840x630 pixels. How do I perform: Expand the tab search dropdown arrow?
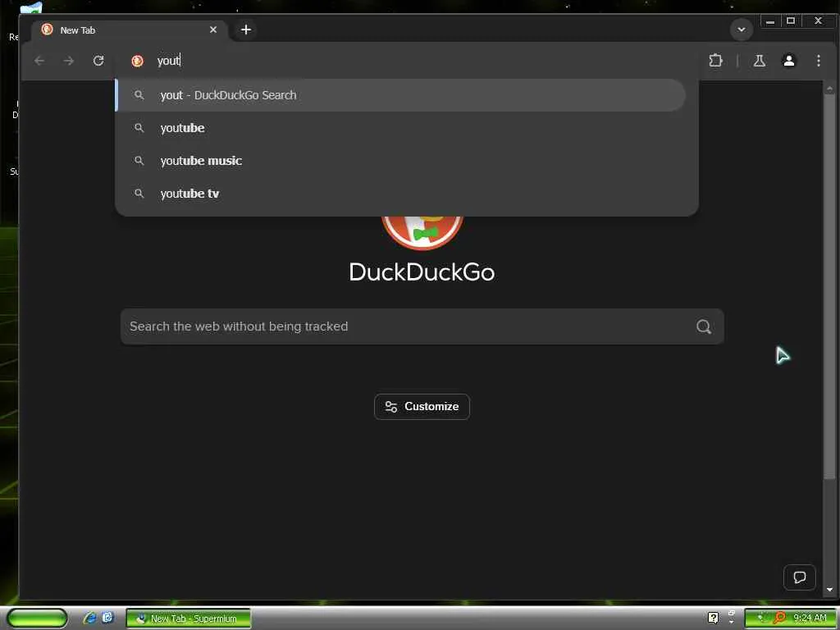[x=742, y=30]
